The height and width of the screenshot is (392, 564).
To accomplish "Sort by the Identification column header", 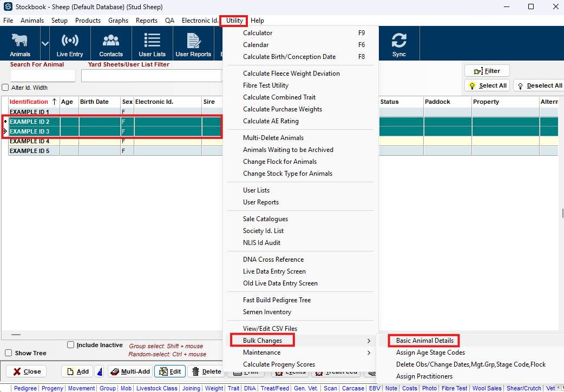I will [x=29, y=102].
